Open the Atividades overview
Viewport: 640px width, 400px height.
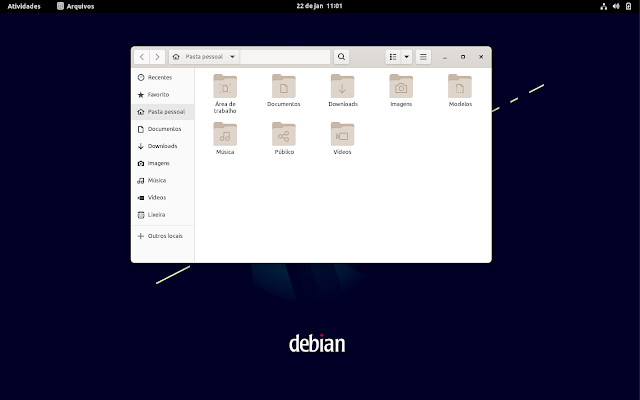(24, 6)
